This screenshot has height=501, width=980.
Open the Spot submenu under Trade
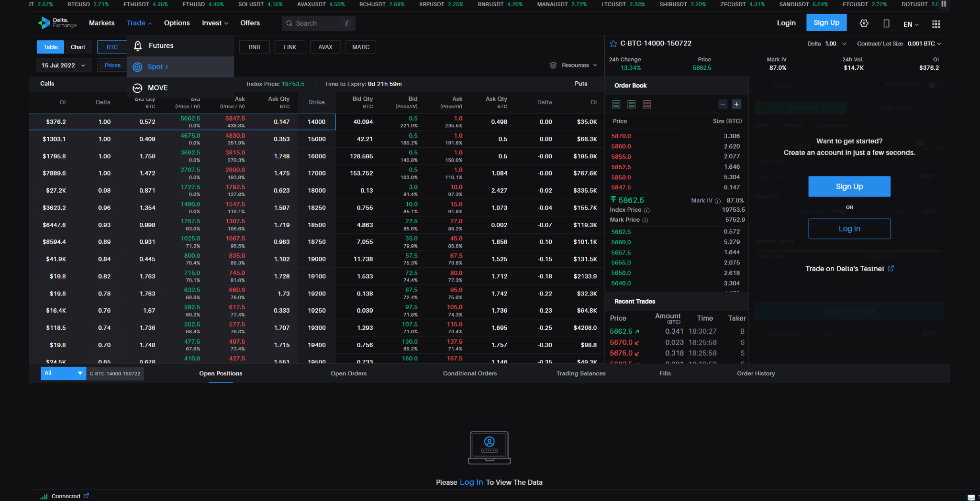156,66
